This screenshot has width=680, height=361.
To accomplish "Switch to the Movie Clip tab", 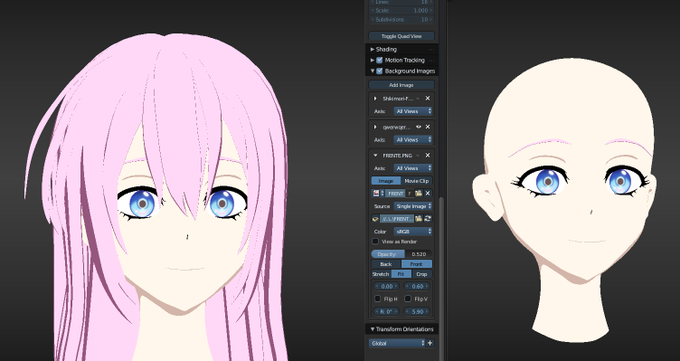I will [416, 181].
